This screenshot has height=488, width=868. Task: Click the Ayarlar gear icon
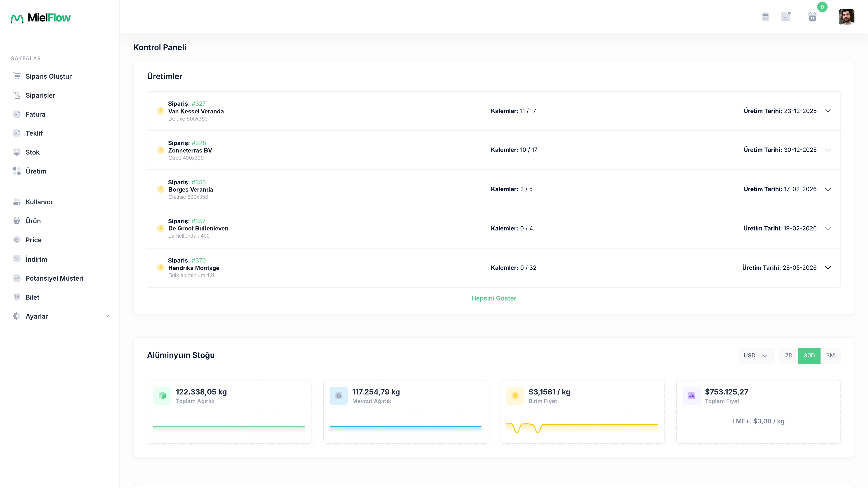17,316
